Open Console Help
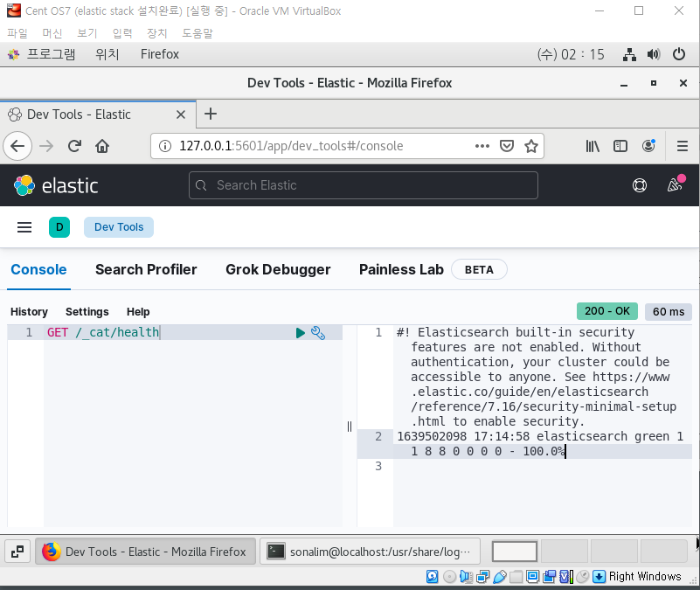 138,312
